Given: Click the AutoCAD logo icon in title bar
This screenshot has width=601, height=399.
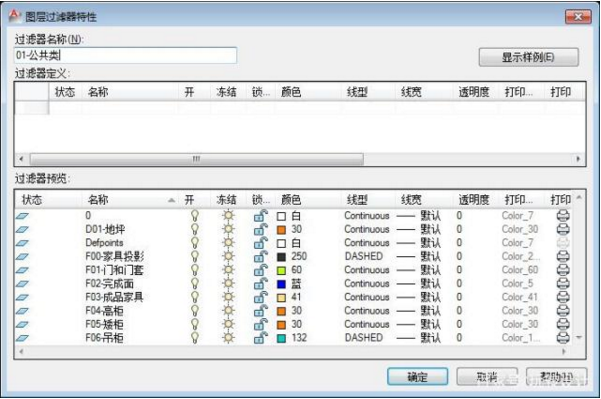Looking at the screenshot, I should click(15, 16).
